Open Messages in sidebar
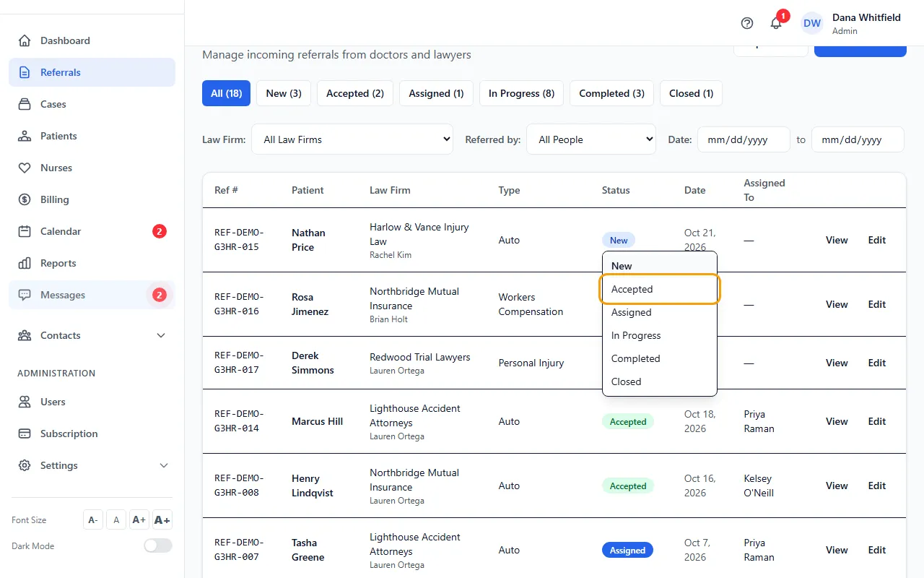 point(92,295)
